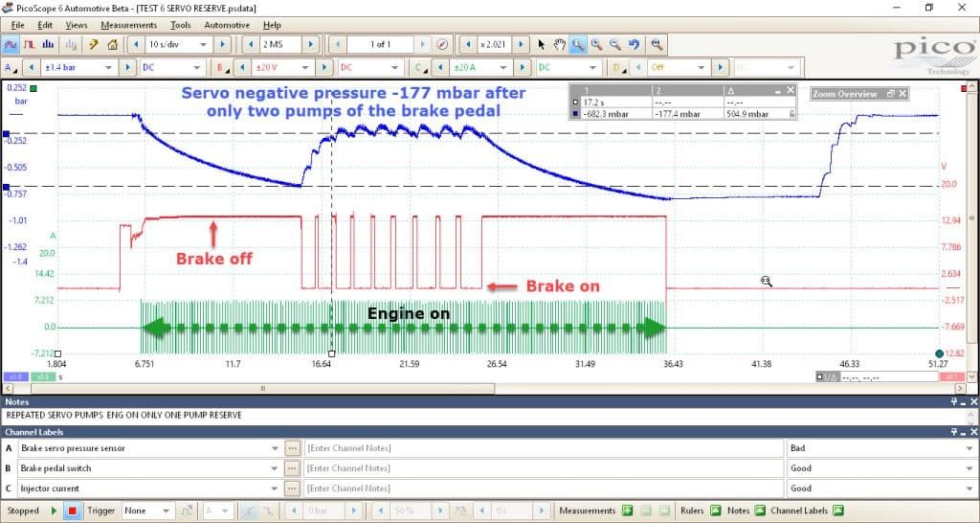Open Channel B ±20 V range dropdown

[282, 68]
